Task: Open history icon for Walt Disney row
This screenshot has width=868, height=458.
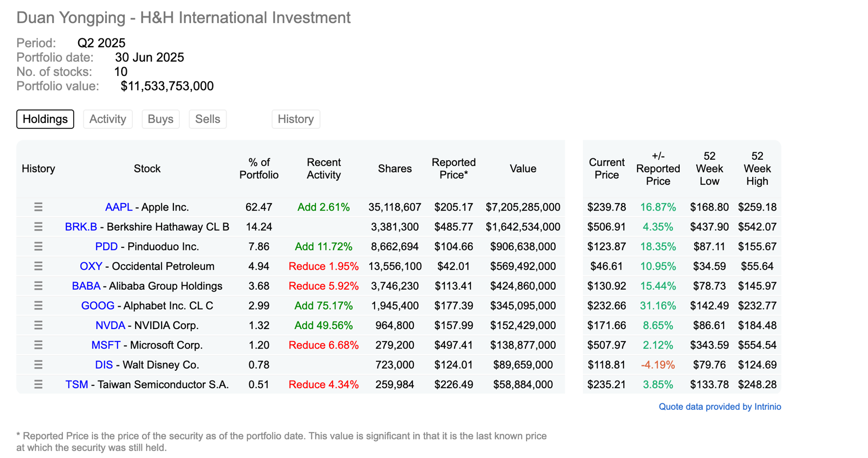Action: (x=38, y=365)
